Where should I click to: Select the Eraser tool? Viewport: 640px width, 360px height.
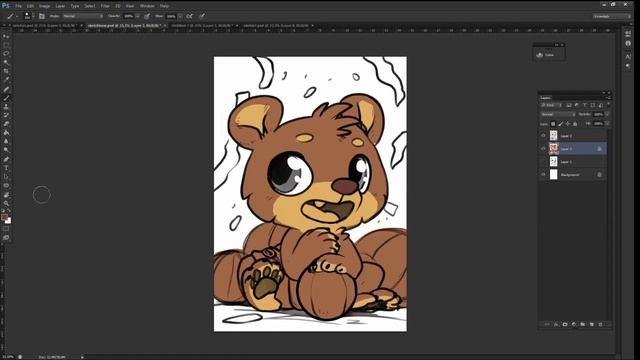pyautogui.click(x=6, y=124)
